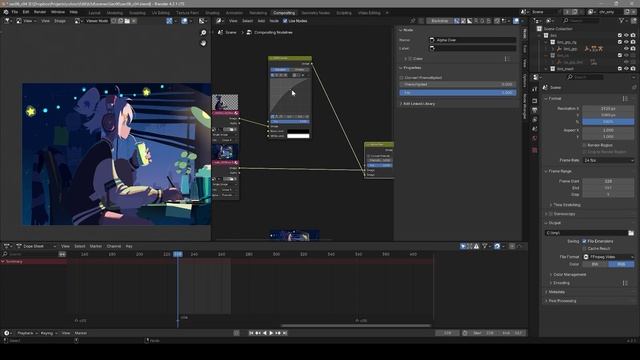Toggle Backdrop button in node editor

[x=440, y=21]
